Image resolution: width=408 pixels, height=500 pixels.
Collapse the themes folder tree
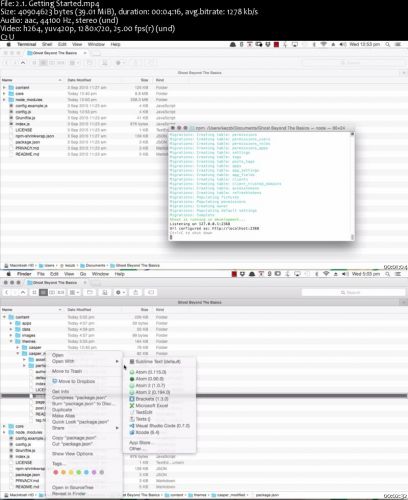pos(11,341)
